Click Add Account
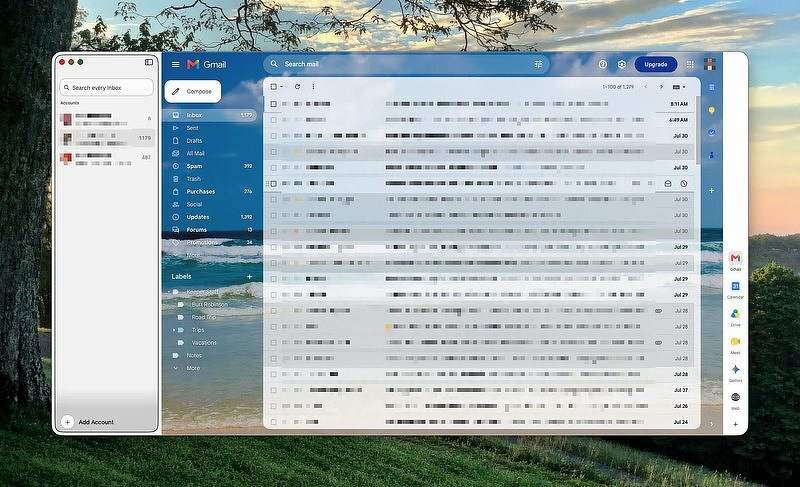 pos(88,422)
